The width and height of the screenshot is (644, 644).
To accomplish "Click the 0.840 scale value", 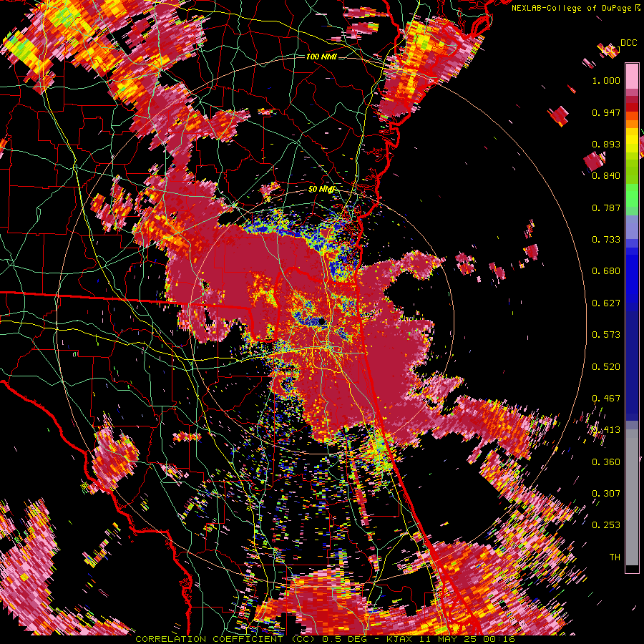I will tap(606, 176).
